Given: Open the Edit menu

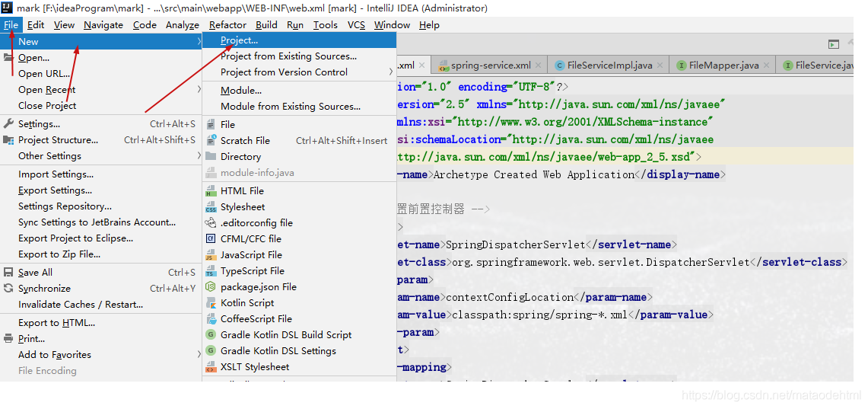Looking at the screenshot, I should (x=36, y=25).
